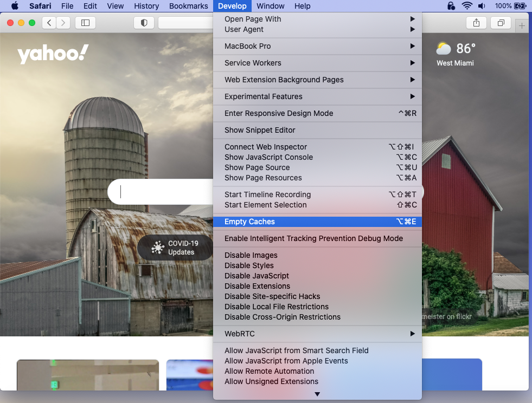Open the Safari menu

[x=40, y=6]
